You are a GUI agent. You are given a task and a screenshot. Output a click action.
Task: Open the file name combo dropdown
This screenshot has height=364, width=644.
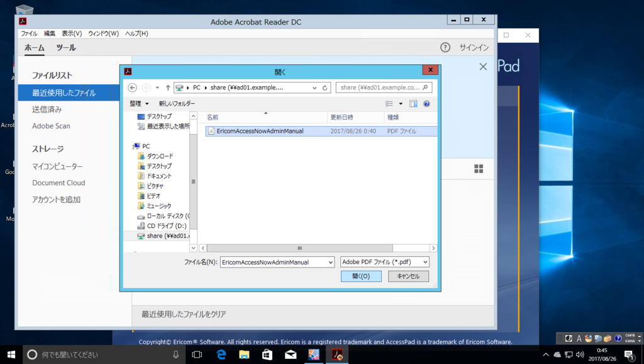click(331, 263)
